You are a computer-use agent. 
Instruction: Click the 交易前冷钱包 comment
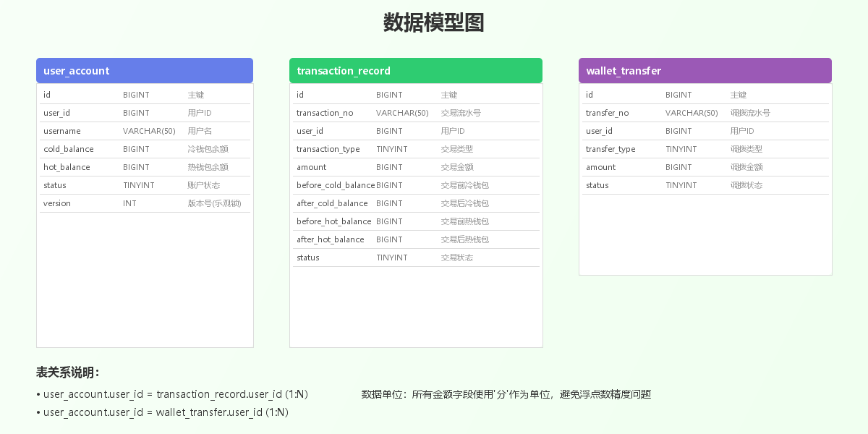pos(465,185)
